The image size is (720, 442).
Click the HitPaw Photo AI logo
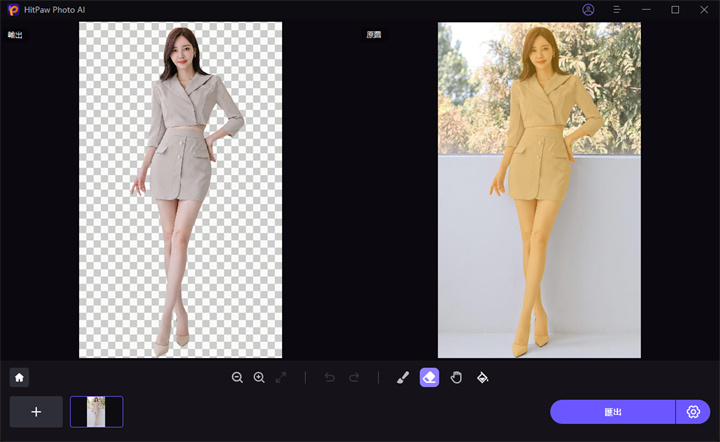pyautogui.click(x=13, y=10)
